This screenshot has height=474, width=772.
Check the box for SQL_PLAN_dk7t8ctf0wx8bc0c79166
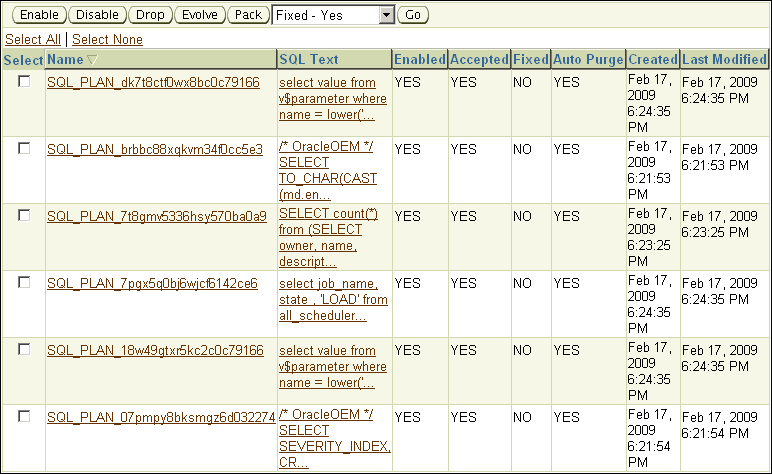[x=24, y=81]
